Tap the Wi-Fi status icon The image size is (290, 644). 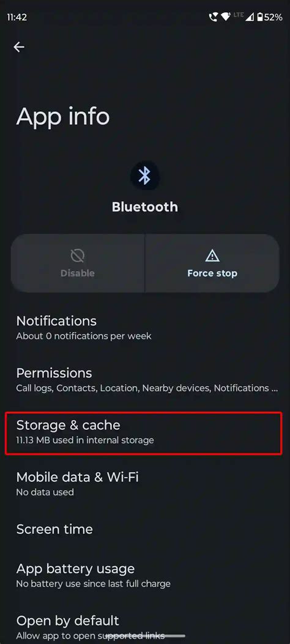(x=226, y=17)
